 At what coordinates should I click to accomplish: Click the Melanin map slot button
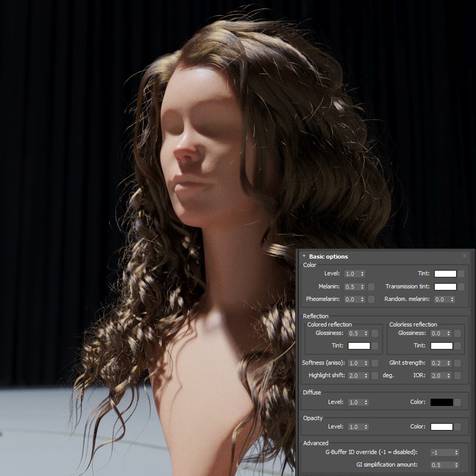pyautogui.click(x=371, y=286)
